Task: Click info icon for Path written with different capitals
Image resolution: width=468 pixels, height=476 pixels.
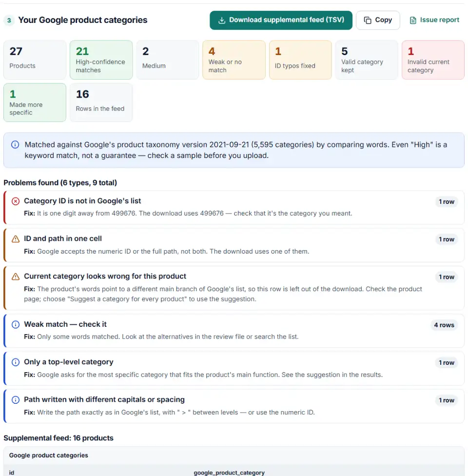Action: 16,400
